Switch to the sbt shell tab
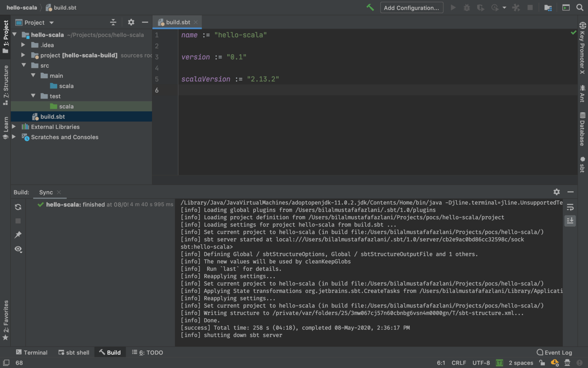Viewport: 588px width, 368px height. [x=74, y=352]
